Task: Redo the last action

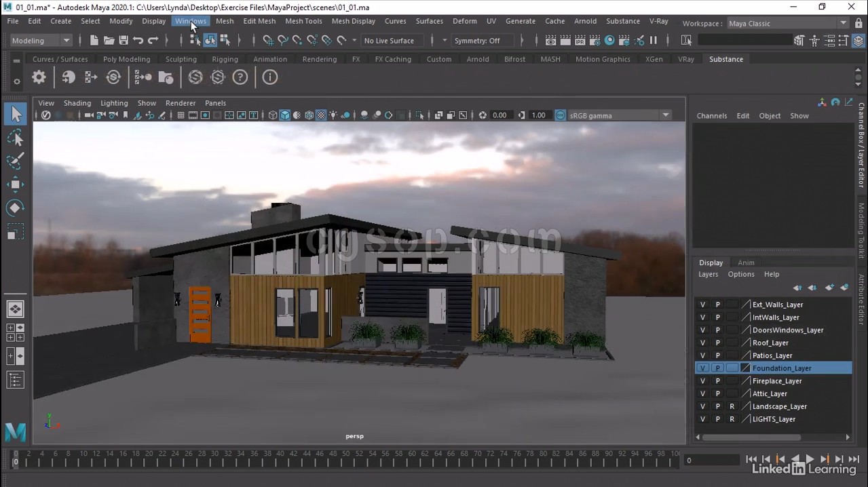Action: [x=153, y=41]
